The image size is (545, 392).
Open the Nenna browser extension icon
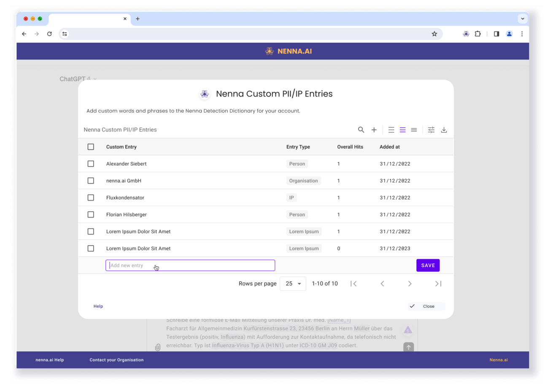point(466,34)
